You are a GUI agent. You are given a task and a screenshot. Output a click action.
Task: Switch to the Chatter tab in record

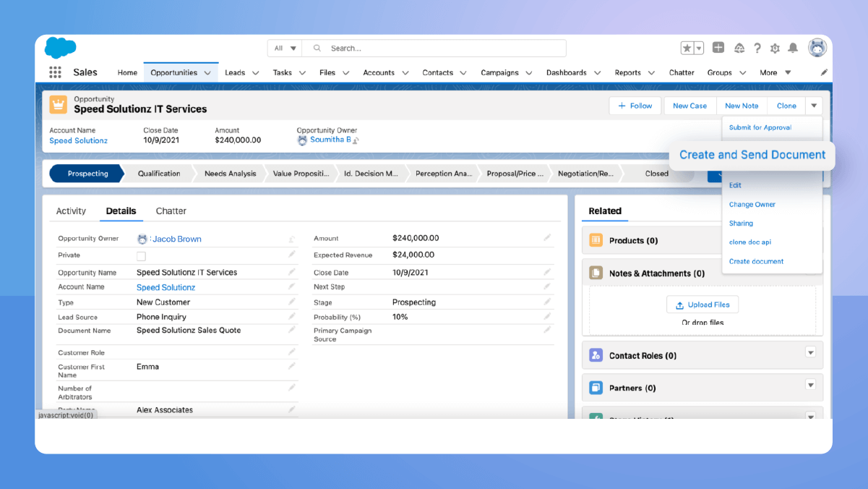pos(171,211)
